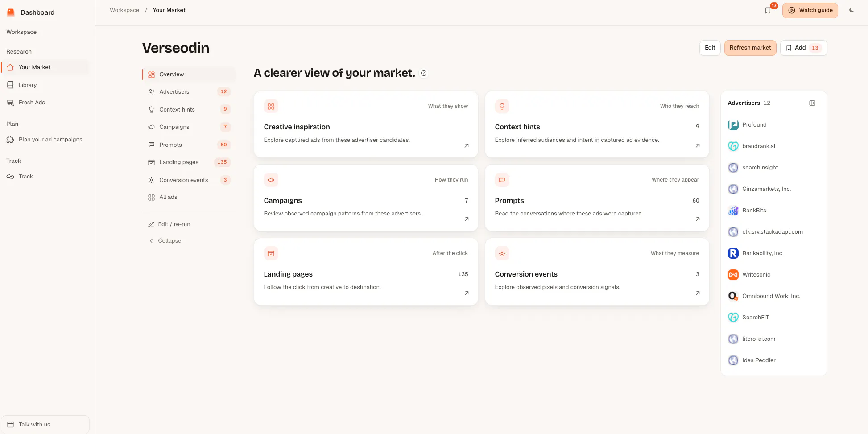Image resolution: width=868 pixels, height=434 pixels.
Task: Collapse the Advertisers panel via its panel icon
Action: 812,103
